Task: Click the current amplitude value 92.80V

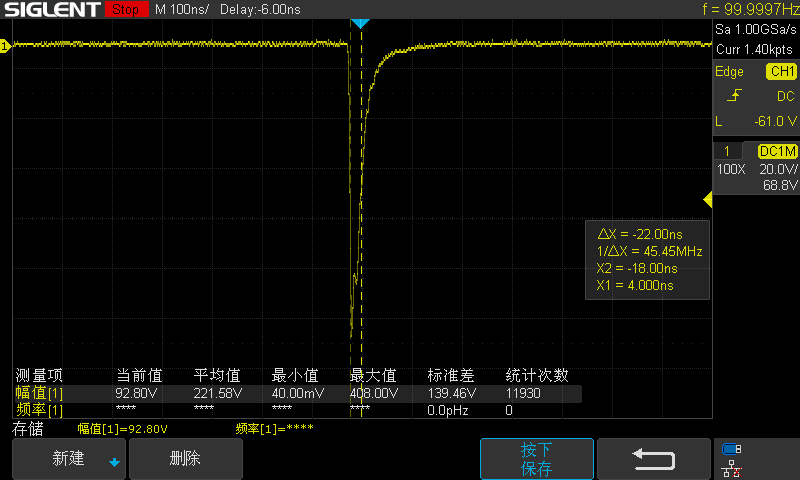Action: [x=136, y=393]
